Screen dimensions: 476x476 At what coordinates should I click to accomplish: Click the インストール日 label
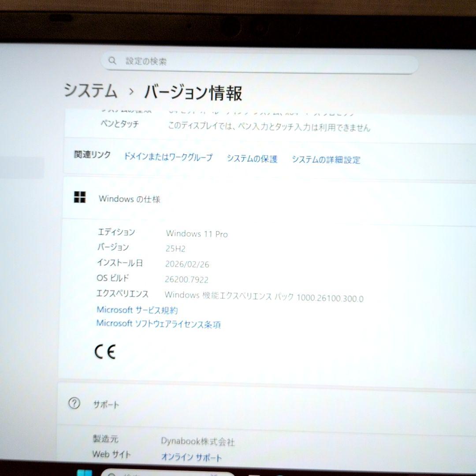point(120,263)
